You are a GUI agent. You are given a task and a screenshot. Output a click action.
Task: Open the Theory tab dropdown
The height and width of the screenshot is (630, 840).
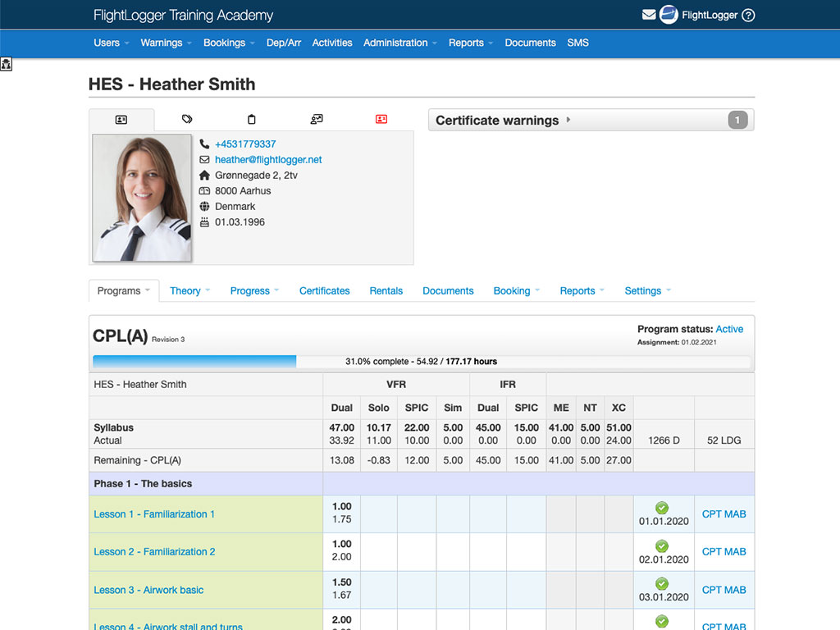(x=189, y=291)
